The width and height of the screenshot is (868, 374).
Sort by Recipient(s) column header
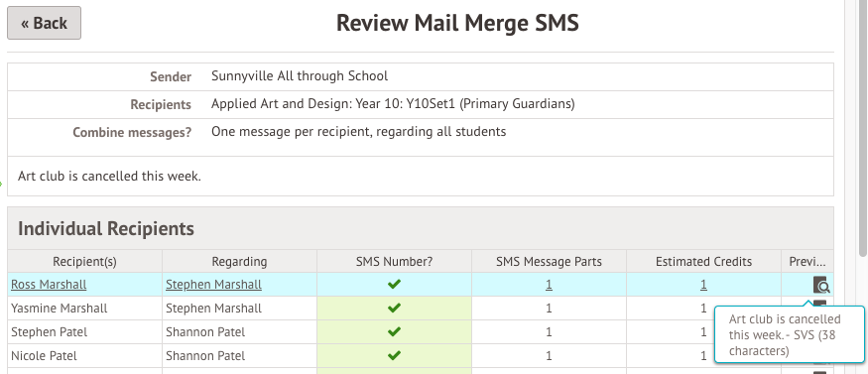pos(84,261)
